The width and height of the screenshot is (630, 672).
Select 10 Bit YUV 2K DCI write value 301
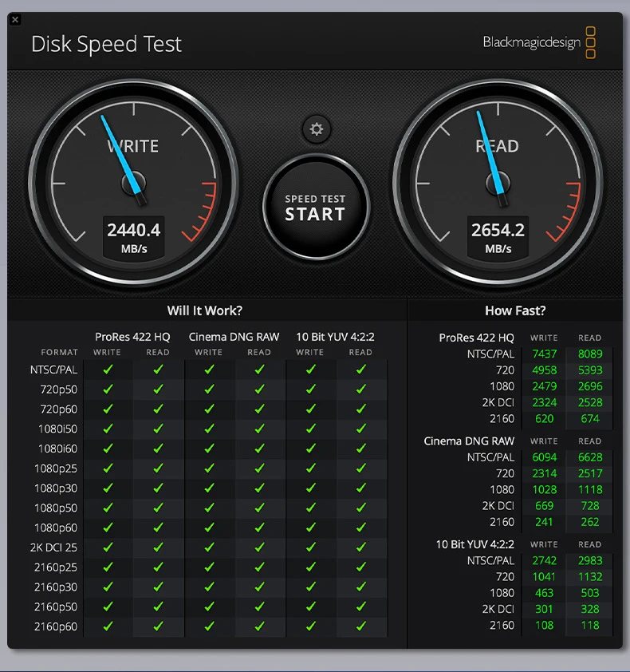tap(545, 609)
